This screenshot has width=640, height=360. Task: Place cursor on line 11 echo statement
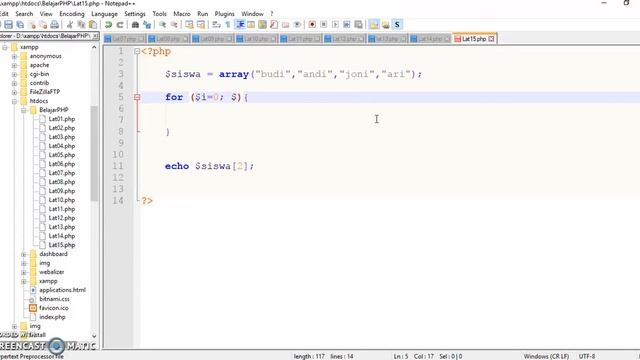point(209,166)
